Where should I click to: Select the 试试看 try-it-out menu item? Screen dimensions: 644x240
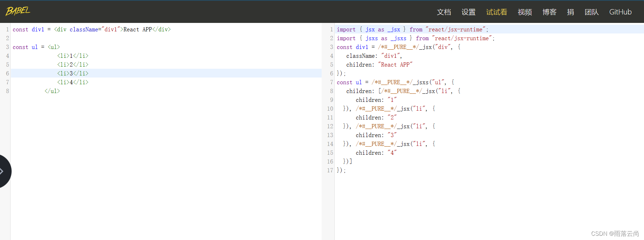coord(497,12)
